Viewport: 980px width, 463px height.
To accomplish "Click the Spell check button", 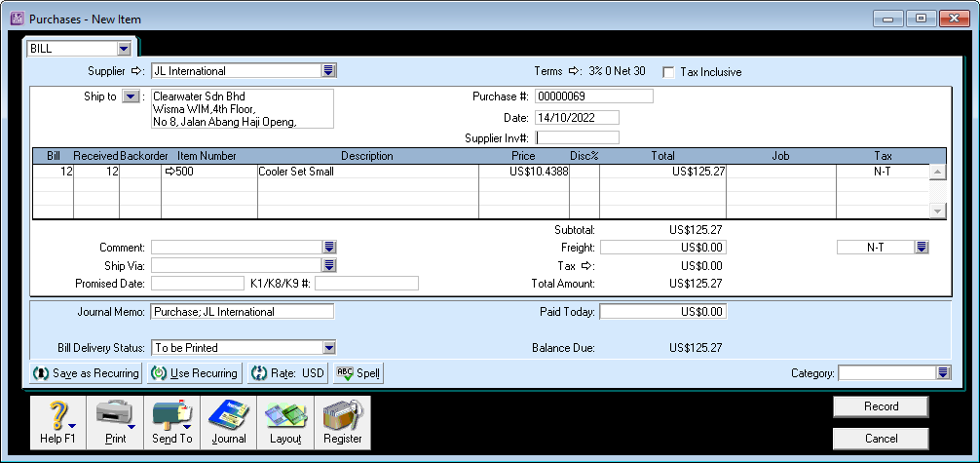I will click(x=358, y=372).
